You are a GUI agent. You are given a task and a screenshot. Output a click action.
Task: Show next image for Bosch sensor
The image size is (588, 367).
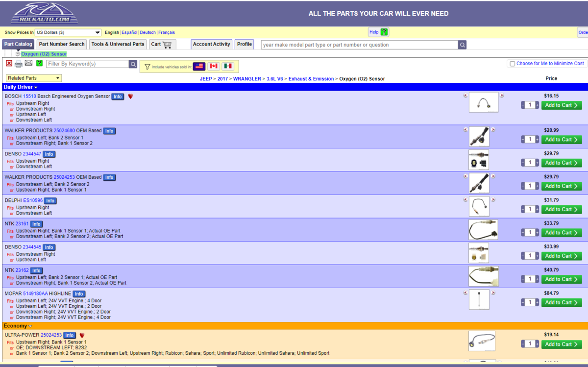(502, 96)
